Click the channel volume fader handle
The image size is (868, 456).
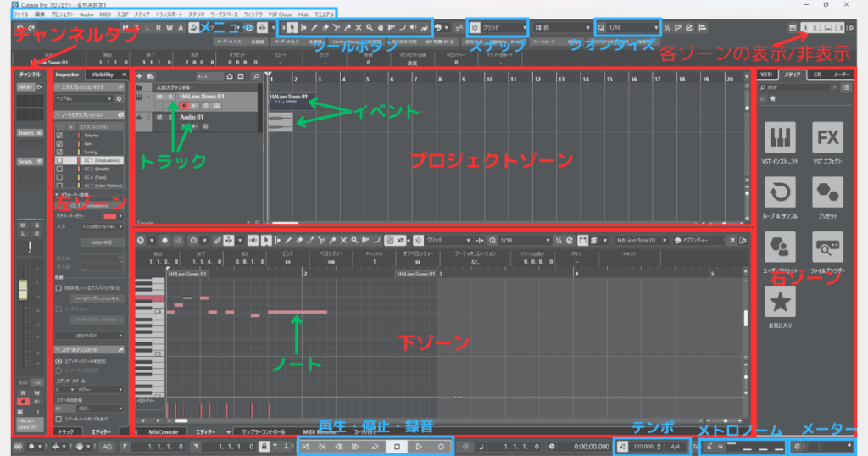[x=23, y=290]
